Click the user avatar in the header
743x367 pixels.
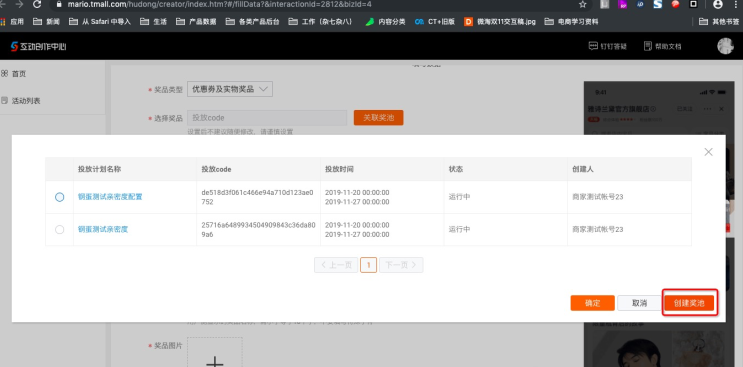725,46
